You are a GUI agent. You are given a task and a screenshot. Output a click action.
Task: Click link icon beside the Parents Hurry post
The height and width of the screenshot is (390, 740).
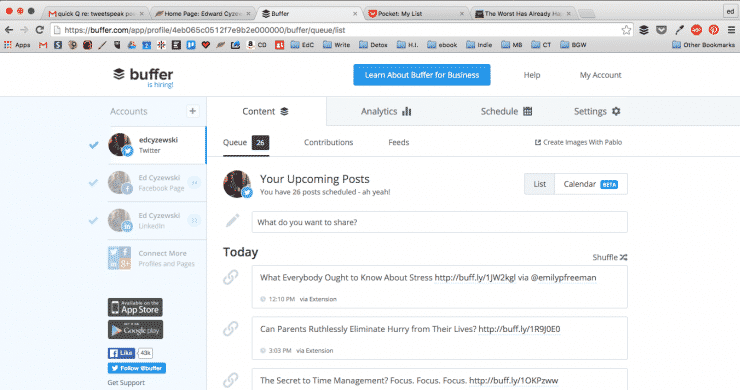[x=231, y=328]
